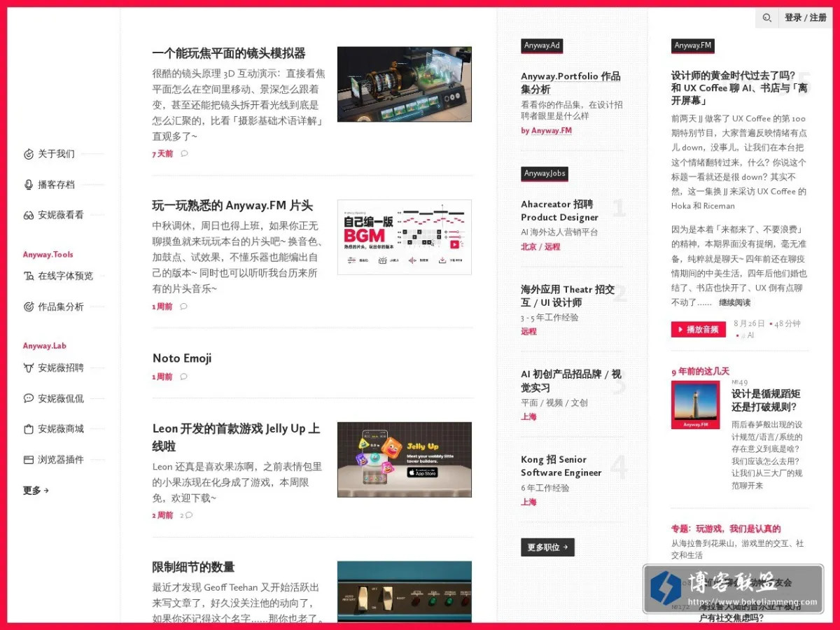This screenshot has height=630, width=840.
Task: Open Noto Emoji post title
Action: 182,358
